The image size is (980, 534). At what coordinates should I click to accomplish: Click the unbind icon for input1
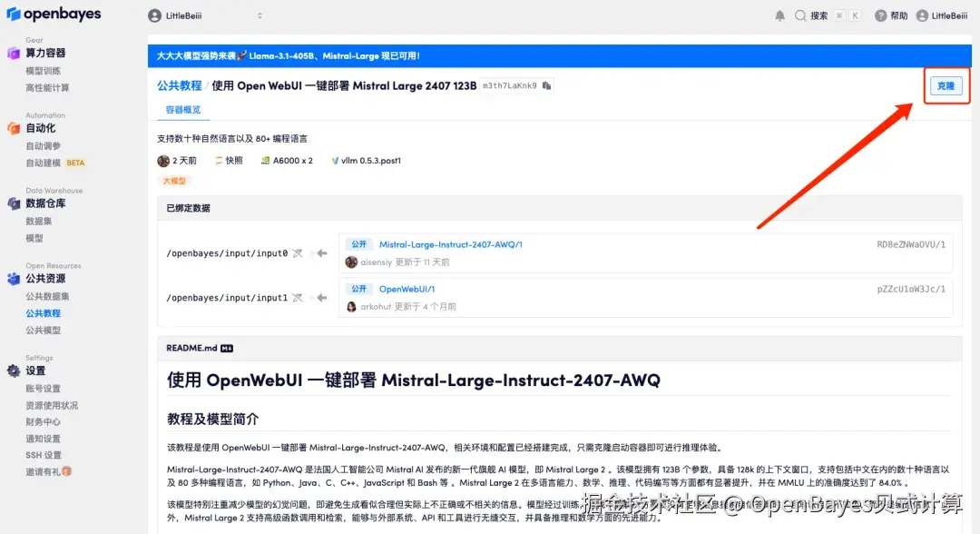298,298
